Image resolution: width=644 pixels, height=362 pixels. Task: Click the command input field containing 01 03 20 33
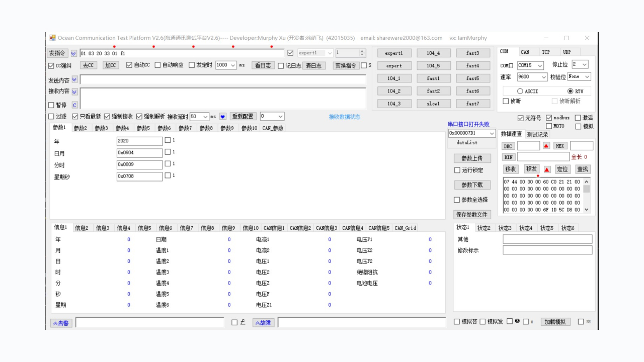pyautogui.click(x=182, y=53)
